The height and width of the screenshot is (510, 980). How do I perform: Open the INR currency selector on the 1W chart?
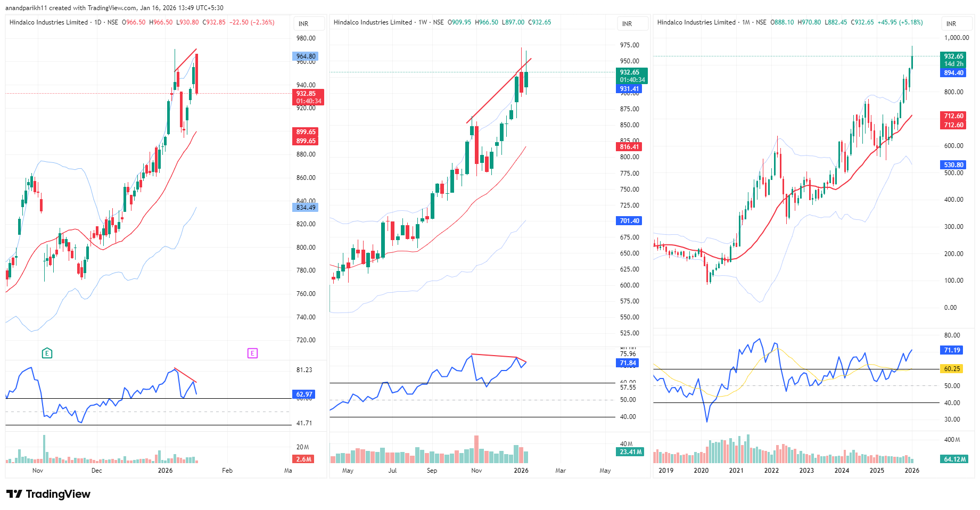[x=632, y=23]
